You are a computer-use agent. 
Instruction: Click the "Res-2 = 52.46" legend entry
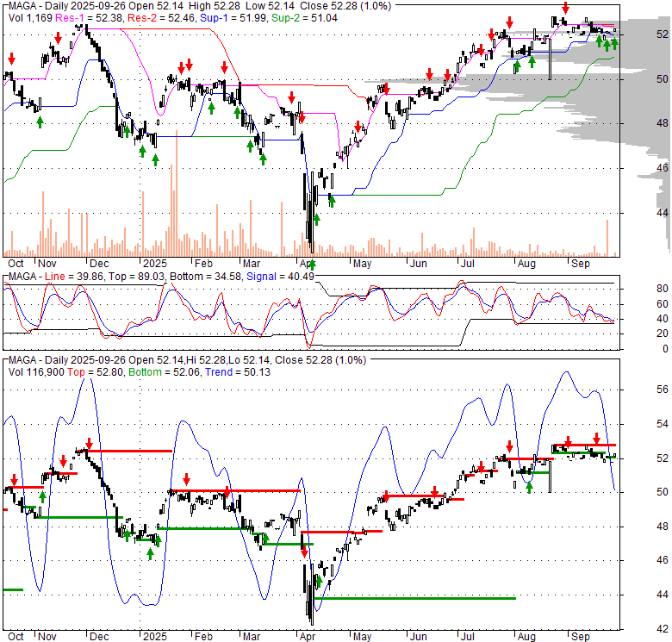click(161, 18)
